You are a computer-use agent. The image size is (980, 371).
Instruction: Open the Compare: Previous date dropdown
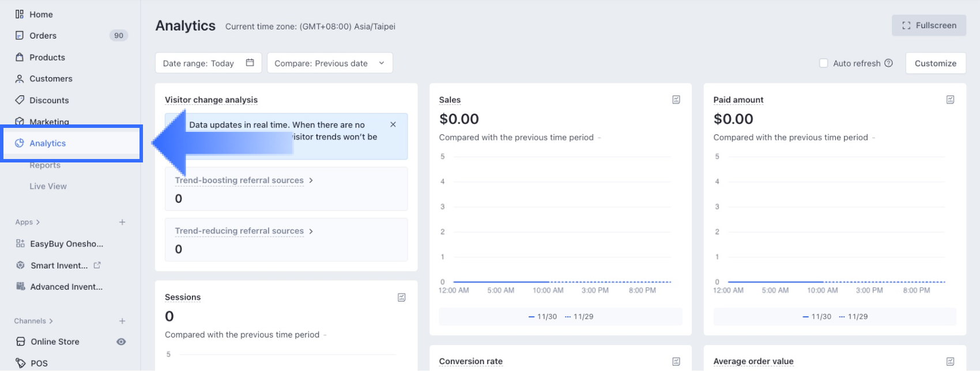point(330,63)
